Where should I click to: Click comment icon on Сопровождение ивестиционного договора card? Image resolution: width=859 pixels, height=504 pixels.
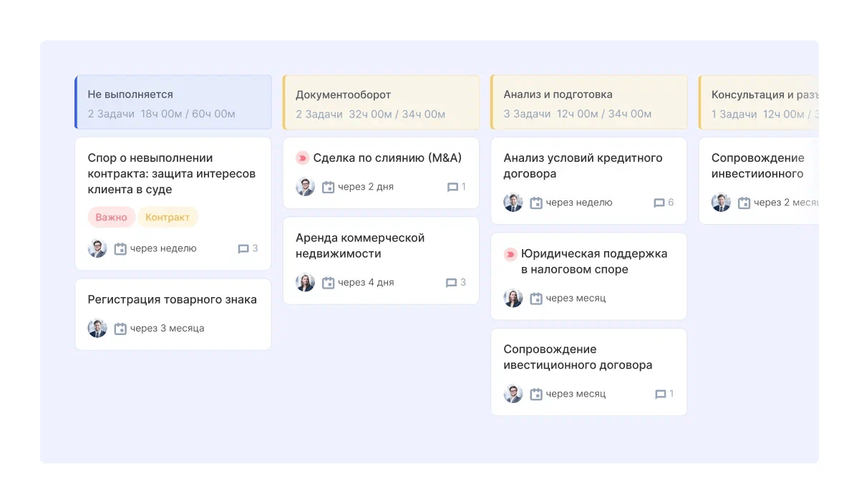pos(661,394)
